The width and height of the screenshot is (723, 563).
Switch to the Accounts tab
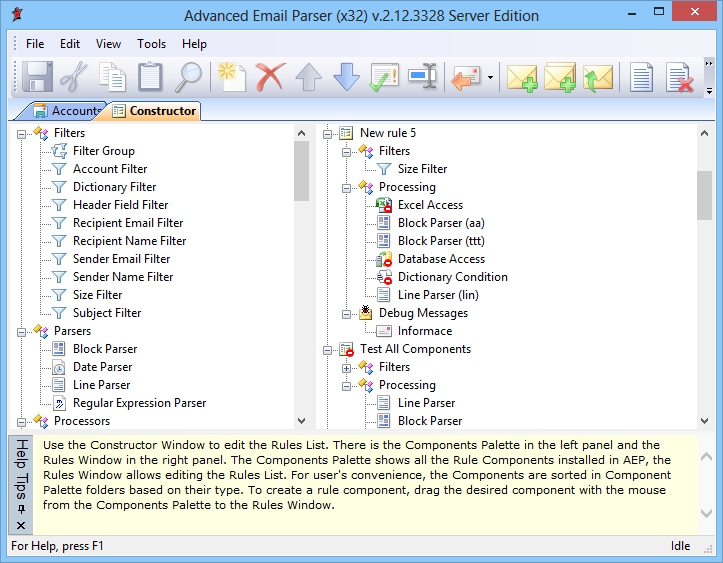67,111
